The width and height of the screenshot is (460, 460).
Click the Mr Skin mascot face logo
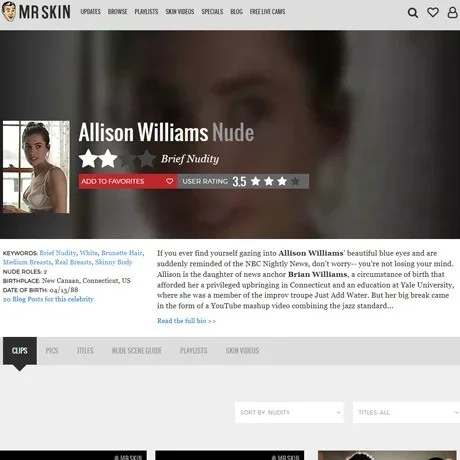coord(8,11)
